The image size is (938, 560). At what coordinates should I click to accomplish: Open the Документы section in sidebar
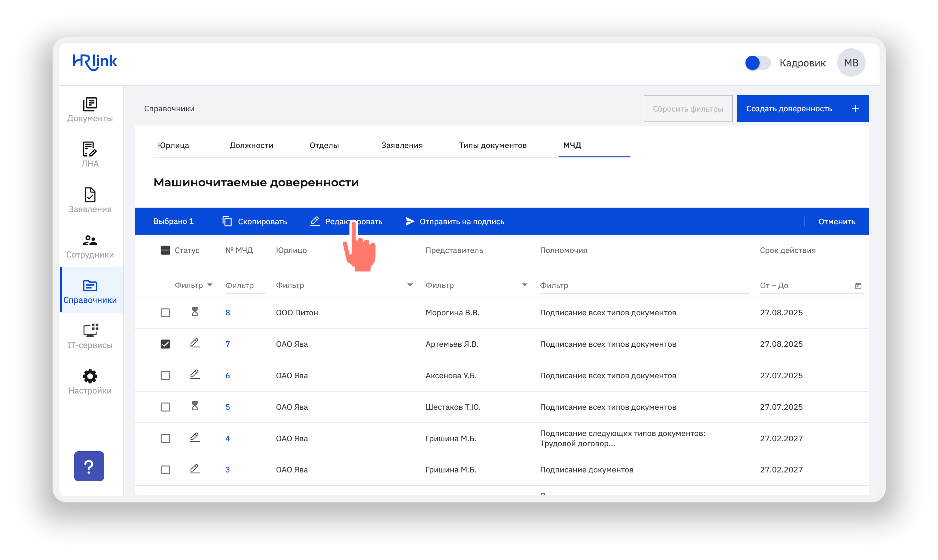tap(90, 109)
